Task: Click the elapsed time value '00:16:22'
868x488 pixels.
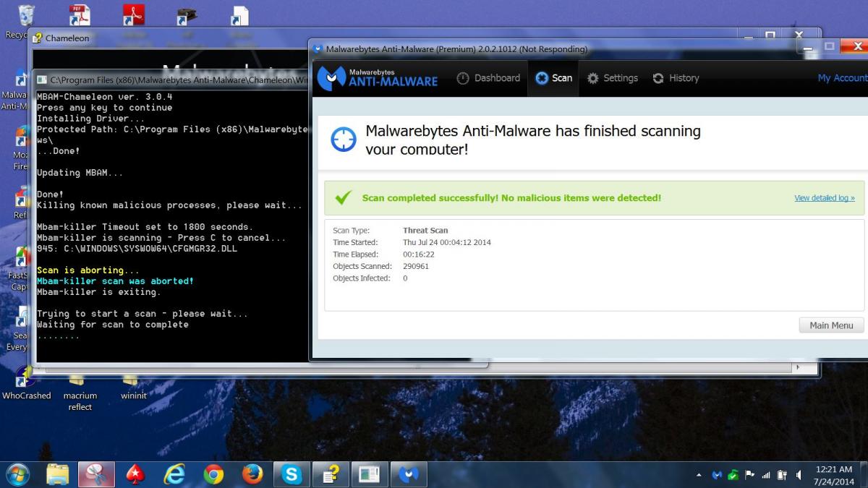Action: coord(419,254)
